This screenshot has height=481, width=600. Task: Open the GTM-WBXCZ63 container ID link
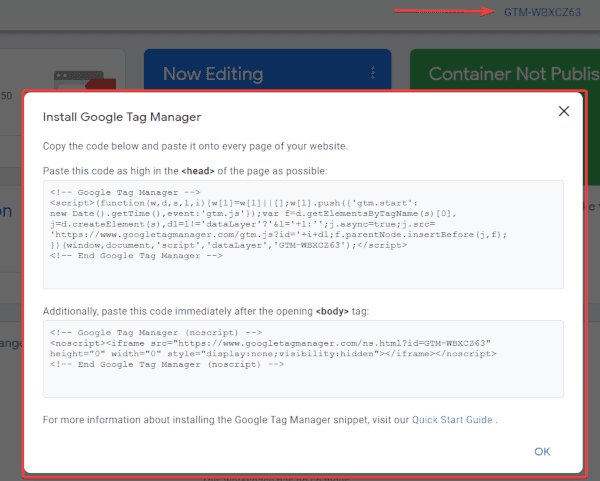point(543,12)
